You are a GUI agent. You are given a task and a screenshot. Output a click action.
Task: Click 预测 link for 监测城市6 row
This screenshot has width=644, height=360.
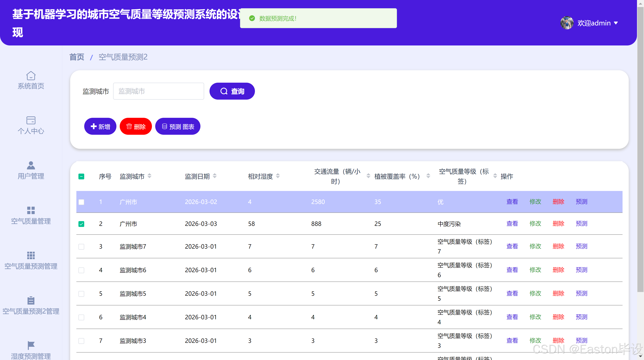pos(581,270)
